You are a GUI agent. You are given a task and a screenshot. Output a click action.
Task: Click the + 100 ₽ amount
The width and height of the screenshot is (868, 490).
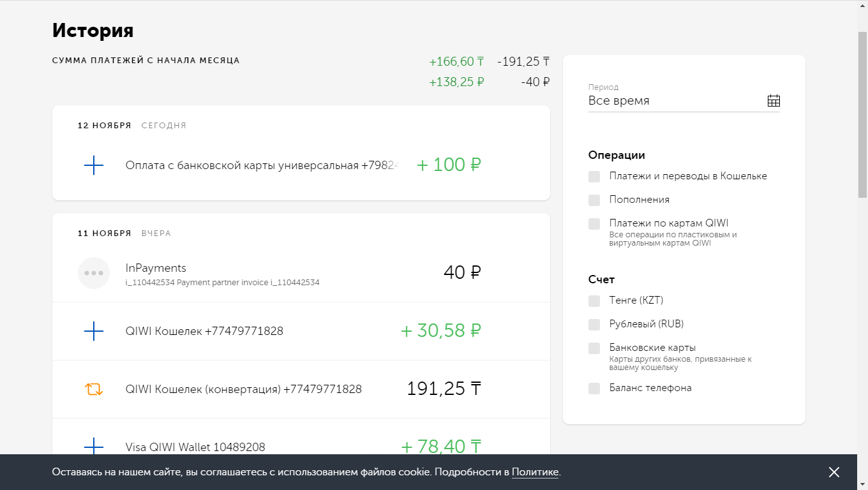(449, 165)
